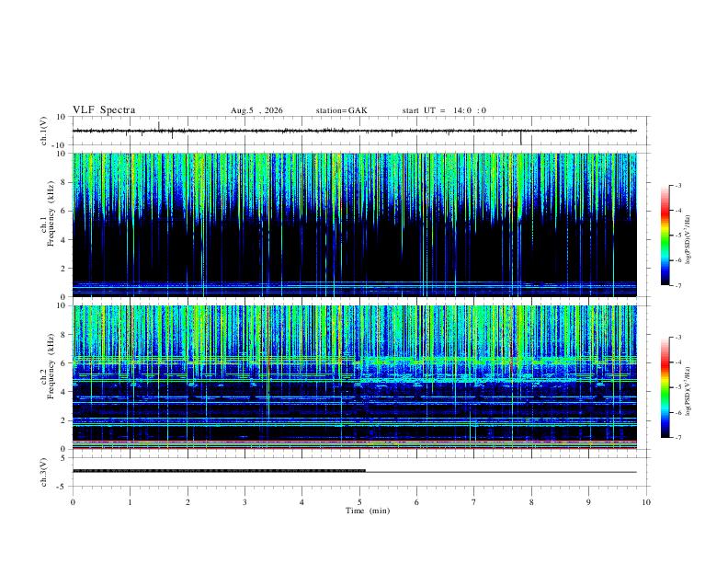Viewport: 728px width, 563px height.
Task: Click the large spike near minute 8 in ch.1 waveform
Action: pos(521,137)
